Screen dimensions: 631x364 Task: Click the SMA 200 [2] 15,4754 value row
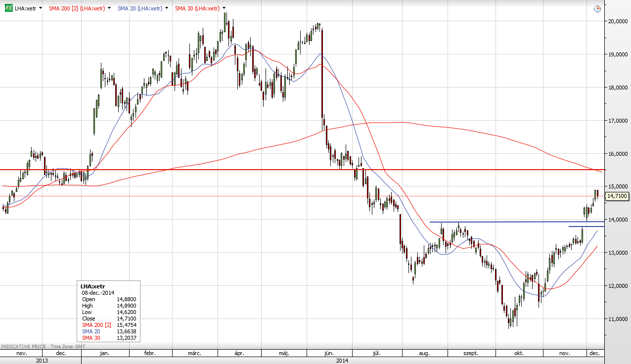click(x=109, y=325)
